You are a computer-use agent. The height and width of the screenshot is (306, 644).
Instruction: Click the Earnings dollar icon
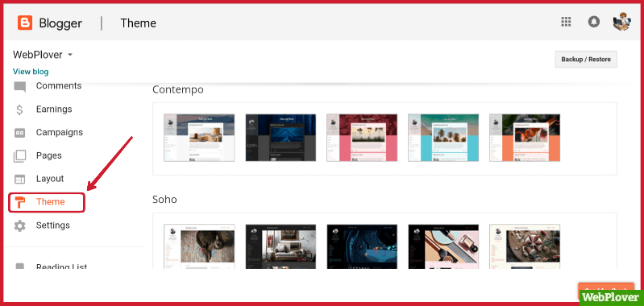pyautogui.click(x=19, y=110)
